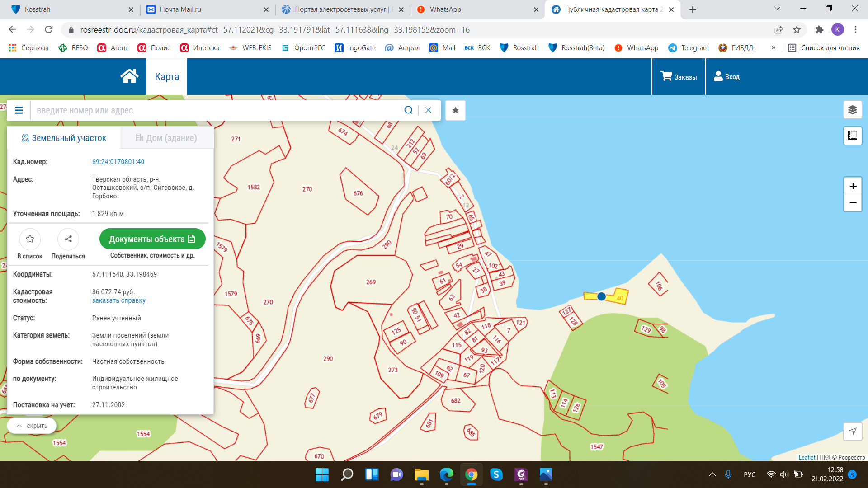This screenshot has width=868, height=488.
Task: Click the home icon in site header
Action: [129, 76]
